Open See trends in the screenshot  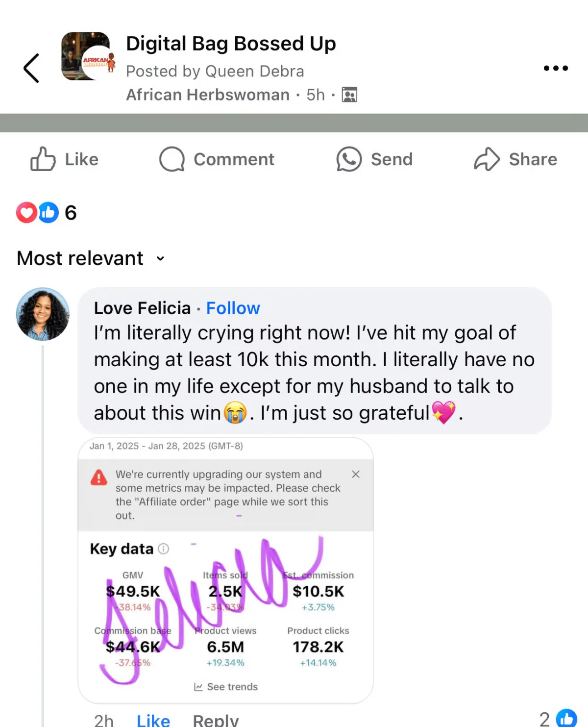coord(226,687)
